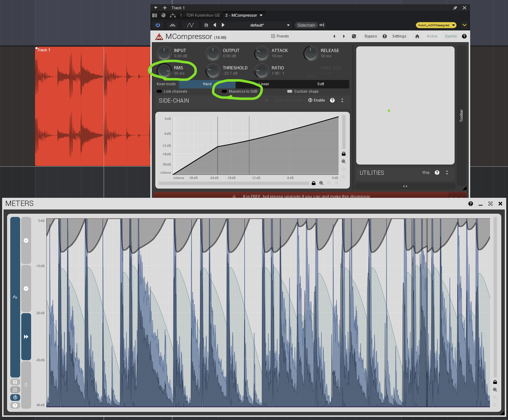508x420 pixels.
Task: Click the home icon in MCompressor
Action: coord(417,36)
